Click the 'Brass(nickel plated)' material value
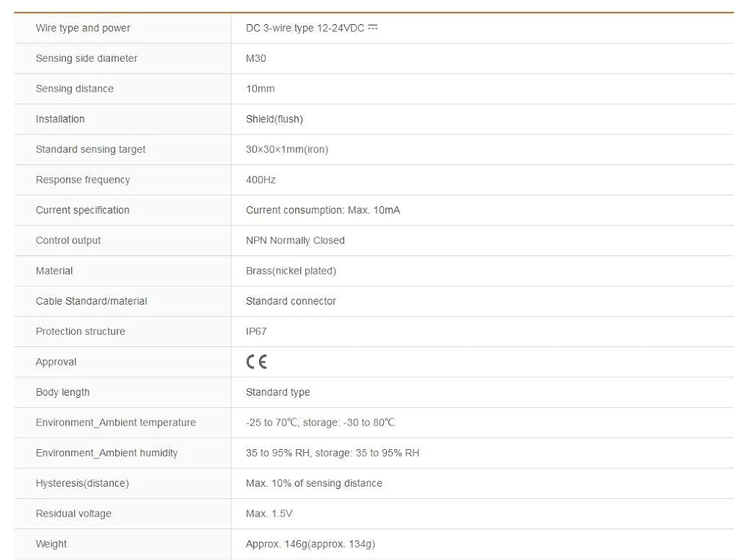 291,271
